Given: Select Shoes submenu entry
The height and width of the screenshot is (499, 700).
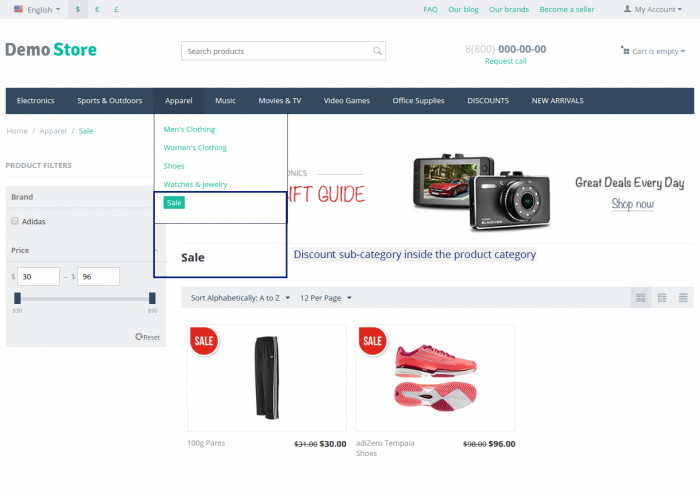Looking at the screenshot, I should [x=174, y=166].
